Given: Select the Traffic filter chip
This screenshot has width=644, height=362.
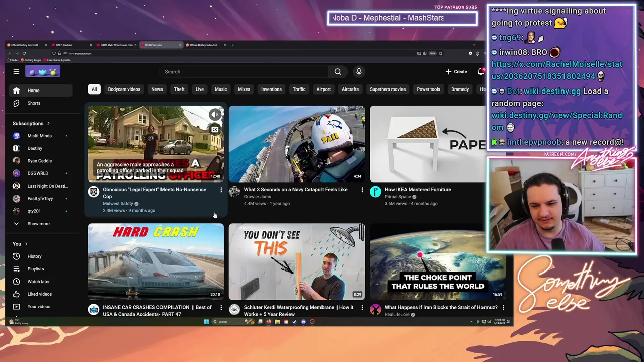Looking at the screenshot, I should tap(299, 89).
